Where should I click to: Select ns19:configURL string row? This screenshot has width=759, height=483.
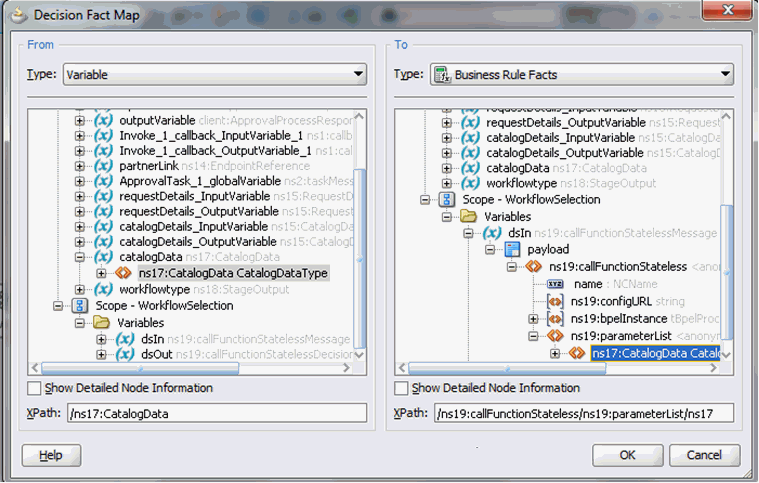tap(627, 302)
